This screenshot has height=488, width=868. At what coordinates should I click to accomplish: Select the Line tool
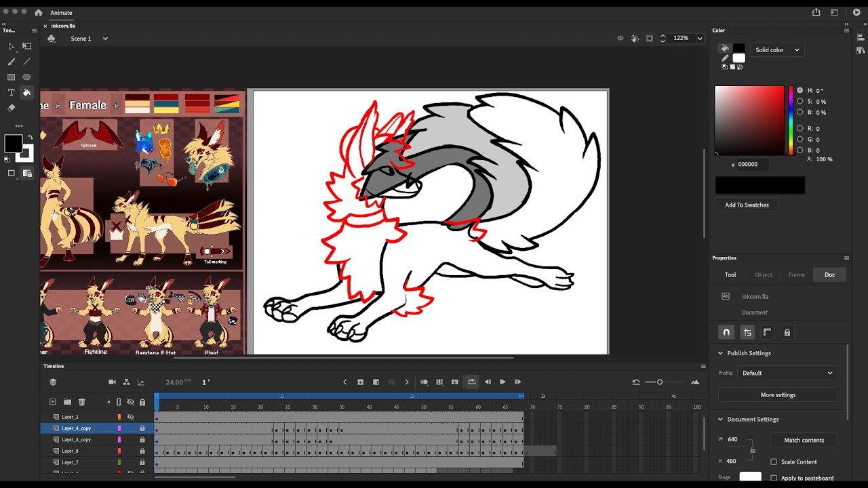click(x=27, y=62)
